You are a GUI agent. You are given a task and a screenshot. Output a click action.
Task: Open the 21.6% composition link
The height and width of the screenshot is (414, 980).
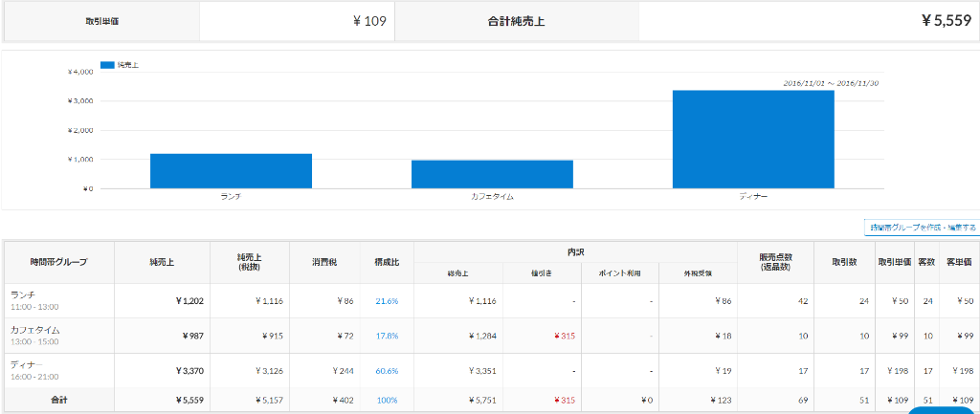(387, 301)
